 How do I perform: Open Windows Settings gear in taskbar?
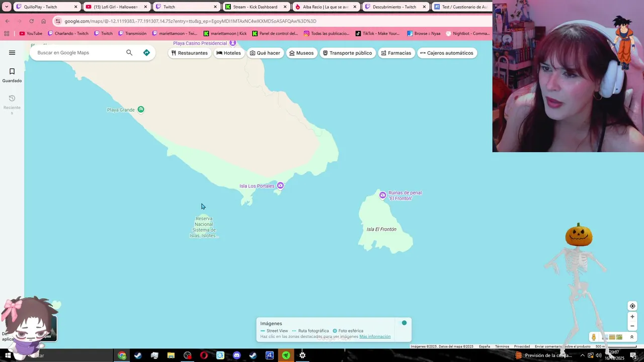[x=302, y=355]
